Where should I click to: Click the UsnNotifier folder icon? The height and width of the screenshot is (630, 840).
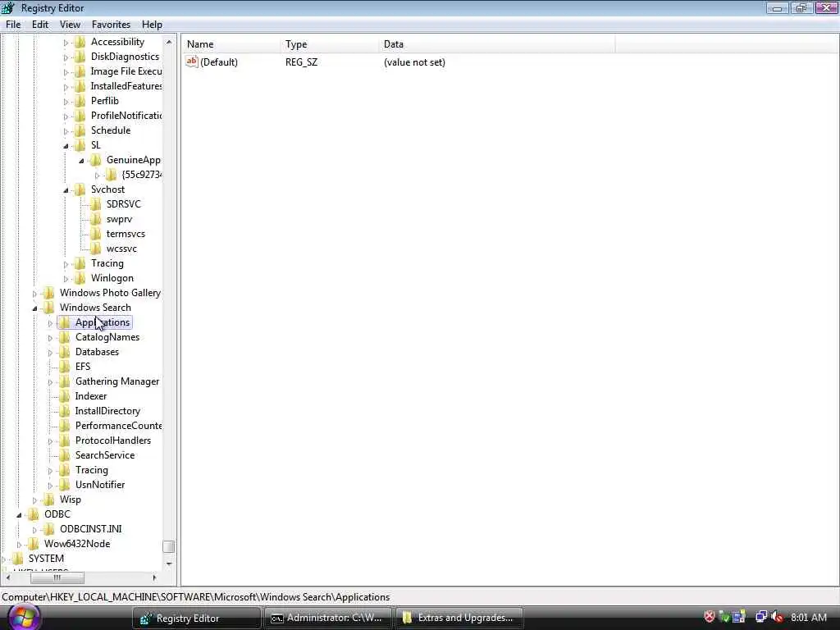pyautogui.click(x=64, y=485)
